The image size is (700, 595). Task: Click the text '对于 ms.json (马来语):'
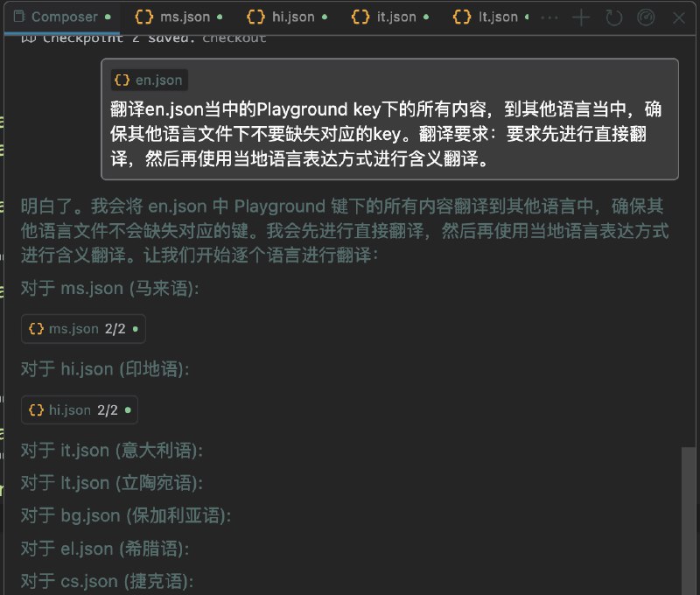coord(110,289)
